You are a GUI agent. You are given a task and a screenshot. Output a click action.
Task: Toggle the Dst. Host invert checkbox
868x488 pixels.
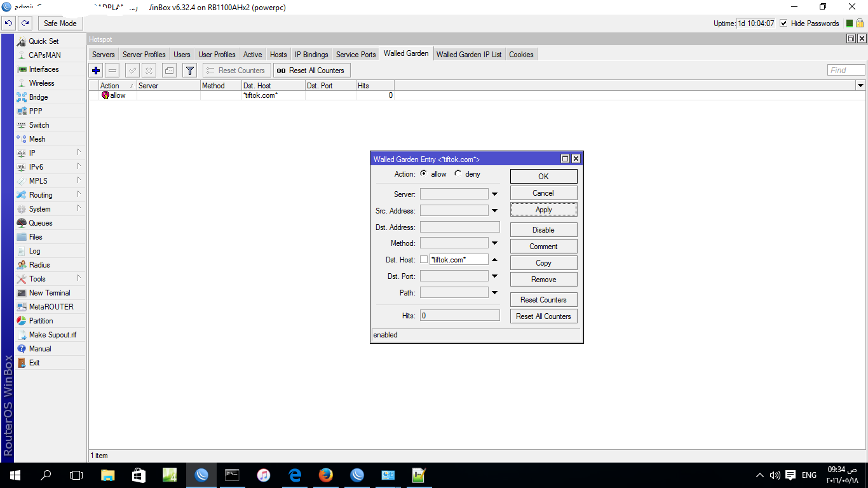click(424, 259)
